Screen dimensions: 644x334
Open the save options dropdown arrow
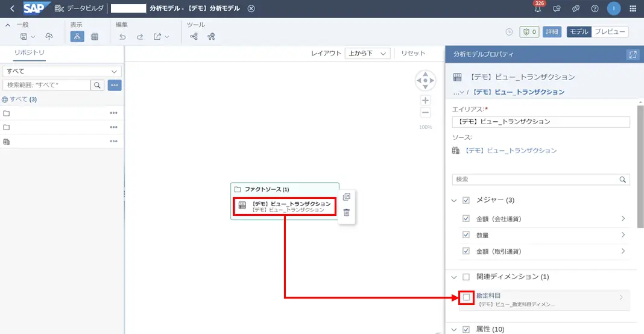(33, 37)
